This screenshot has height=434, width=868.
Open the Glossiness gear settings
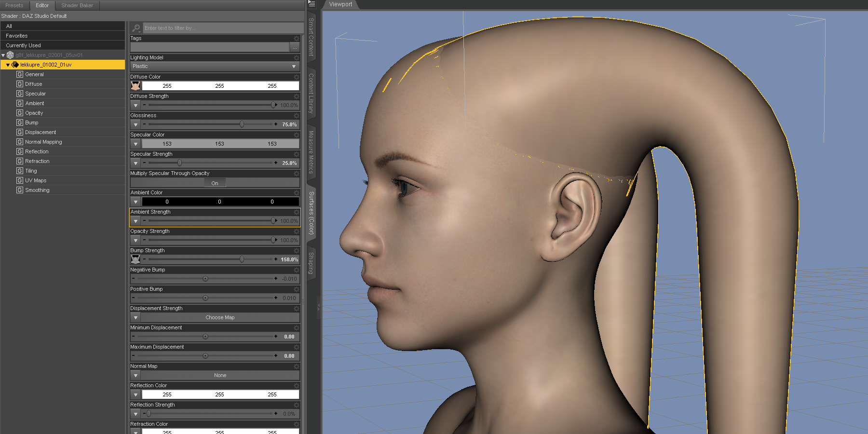[297, 116]
